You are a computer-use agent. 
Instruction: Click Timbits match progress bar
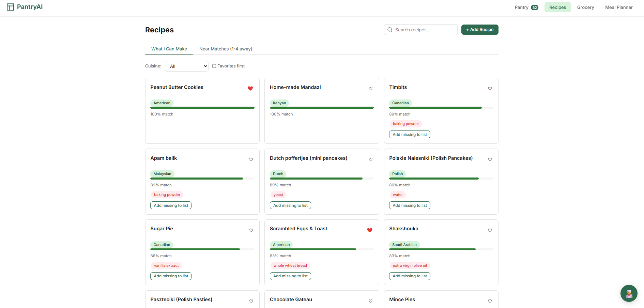point(441,108)
